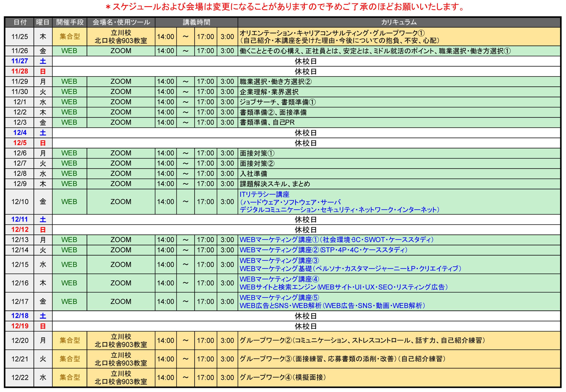Select the blue 12/4 date cell
Screen dimensions: 566x392
pyautogui.click(x=20, y=133)
